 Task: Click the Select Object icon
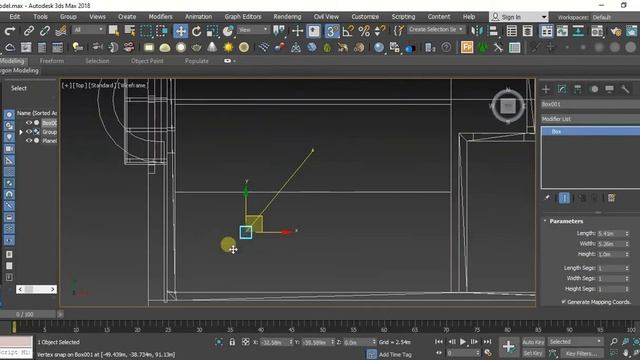pyautogui.click(x=114, y=31)
